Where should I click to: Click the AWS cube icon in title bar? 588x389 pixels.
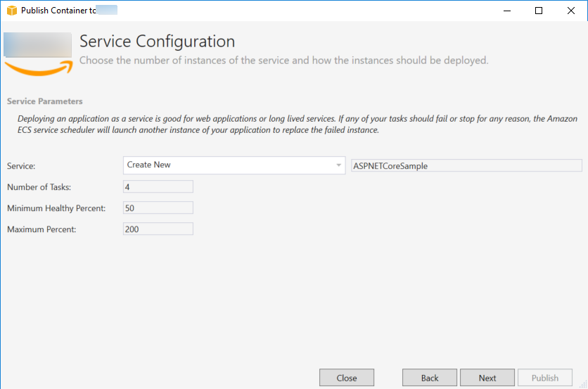point(11,11)
